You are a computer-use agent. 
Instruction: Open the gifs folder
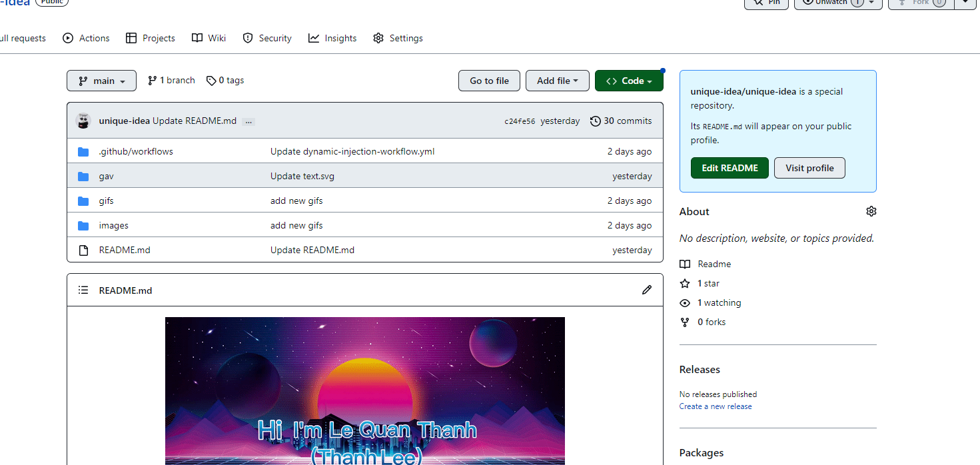pyautogui.click(x=107, y=201)
